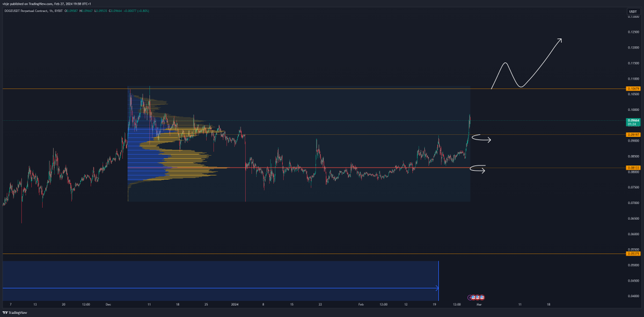The image size is (644, 317).
Task: Click the published on TradingView.com header text
Action: [32, 3]
